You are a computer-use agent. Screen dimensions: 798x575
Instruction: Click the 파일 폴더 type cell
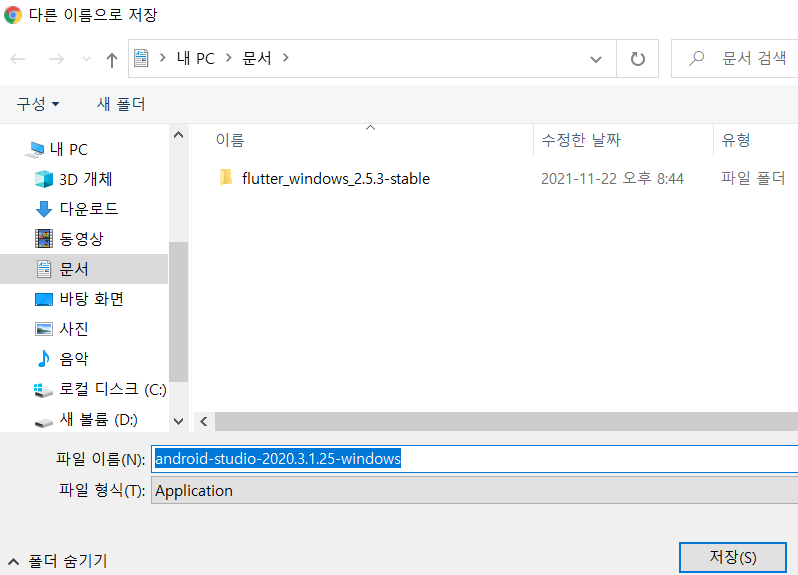coord(753,179)
